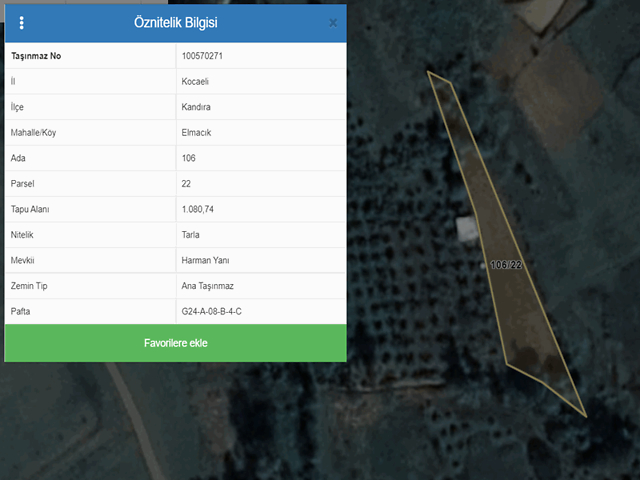Image resolution: width=640 pixels, height=480 pixels.
Task: Select the Mahalle/Köy value Elmacık
Action: (197, 133)
